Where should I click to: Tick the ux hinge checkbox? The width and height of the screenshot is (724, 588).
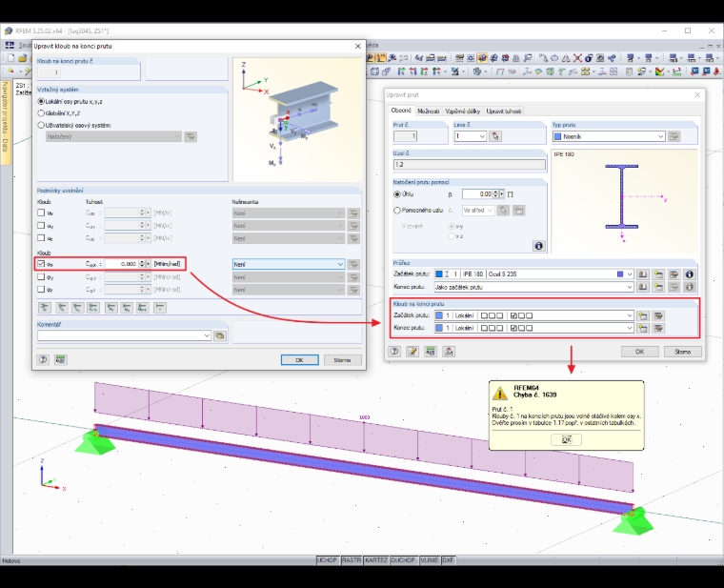tap(41, 213)
